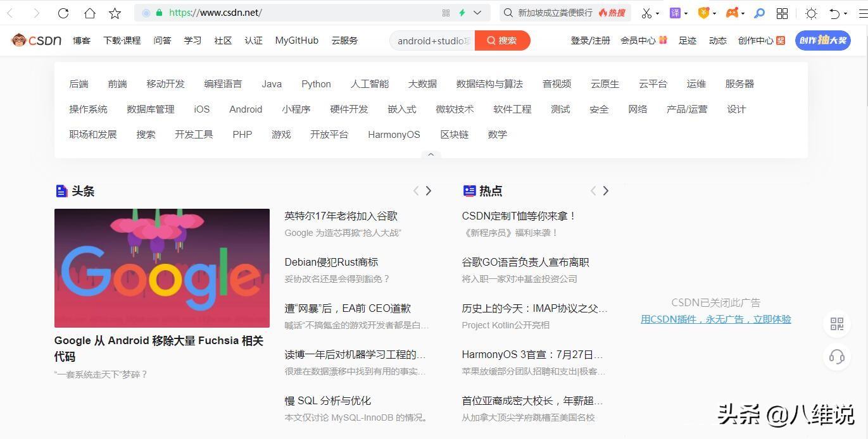Select the 数据结构与算法 category

point(489,83)
